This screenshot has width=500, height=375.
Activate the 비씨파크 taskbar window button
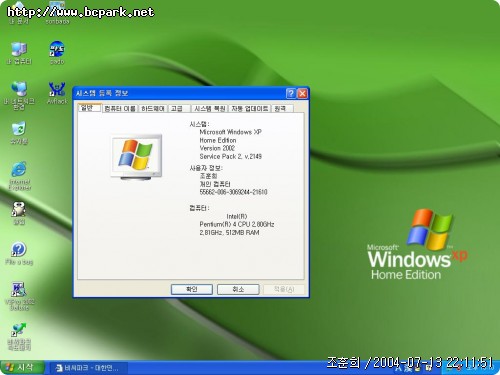89,368
